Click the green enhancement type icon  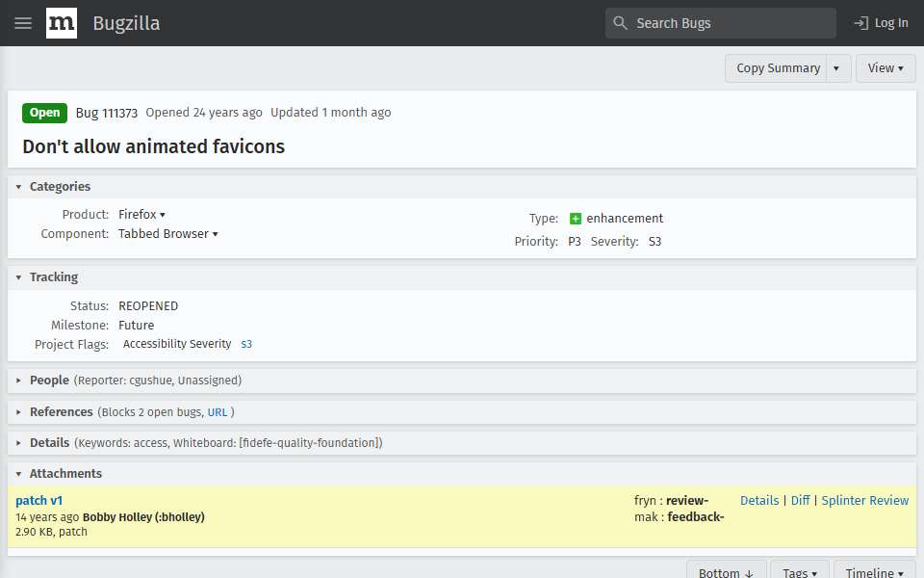[x=576, y=219]
